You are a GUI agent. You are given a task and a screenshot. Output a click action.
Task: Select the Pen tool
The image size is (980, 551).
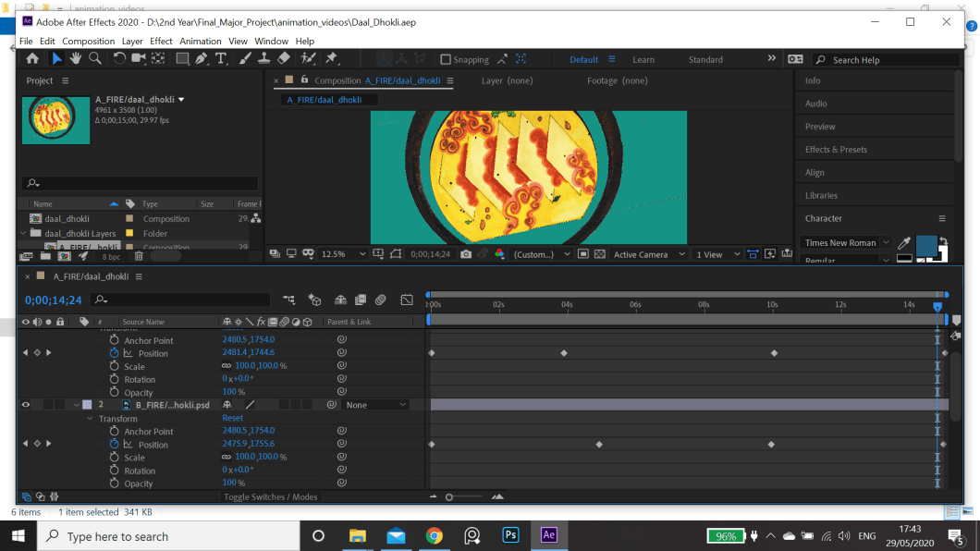point(202,59)
